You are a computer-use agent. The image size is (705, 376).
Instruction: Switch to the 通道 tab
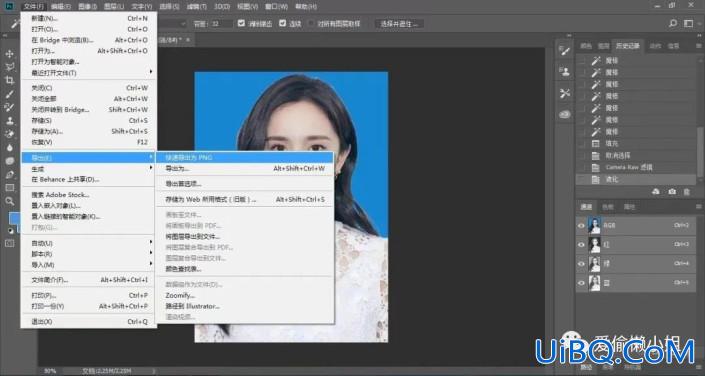586,207
